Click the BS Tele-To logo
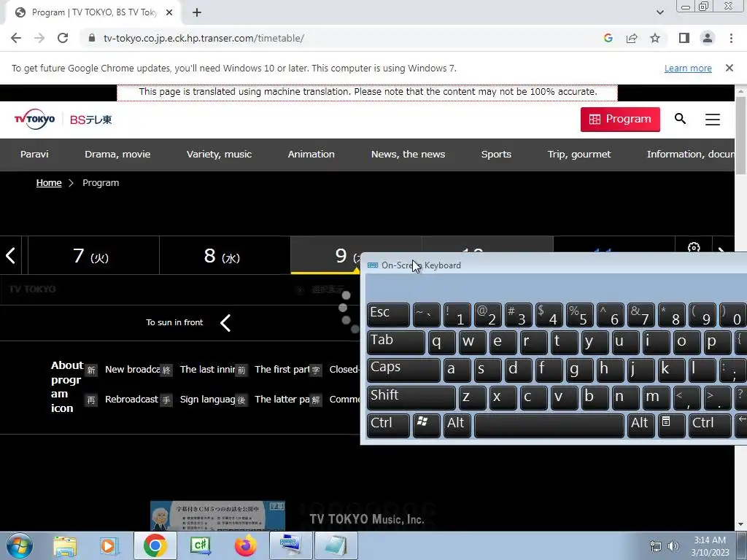Screen dimensions: 747x560 [x=91, y=120]
